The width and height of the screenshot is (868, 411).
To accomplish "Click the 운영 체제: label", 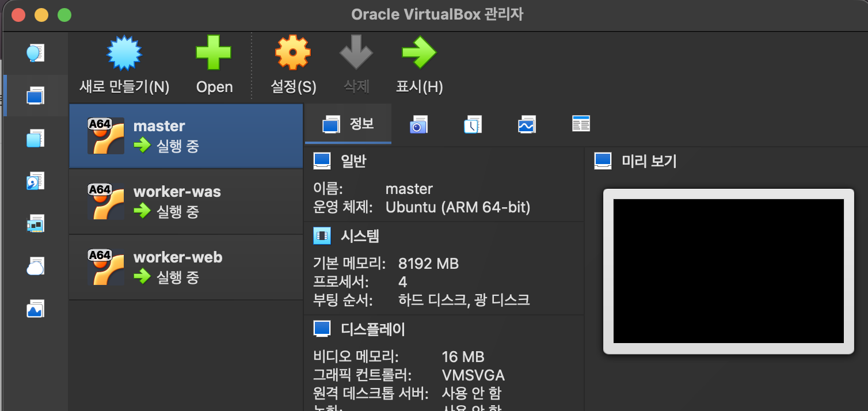I will [342, 207].
